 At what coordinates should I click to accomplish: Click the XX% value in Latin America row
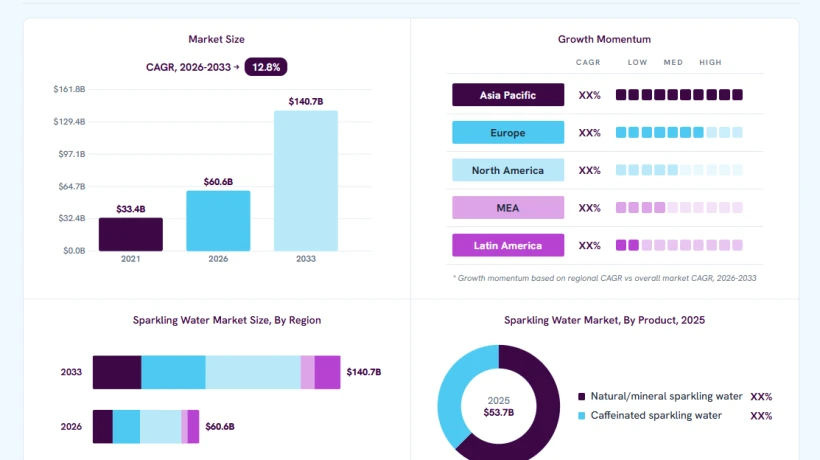click(589, 246)
